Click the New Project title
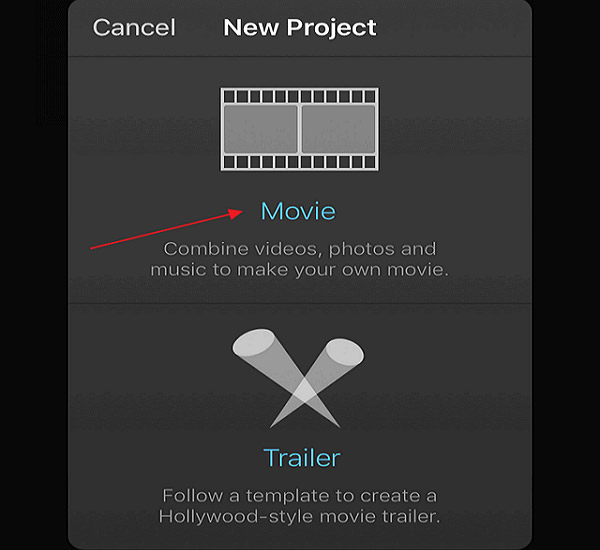 [300, 28]
